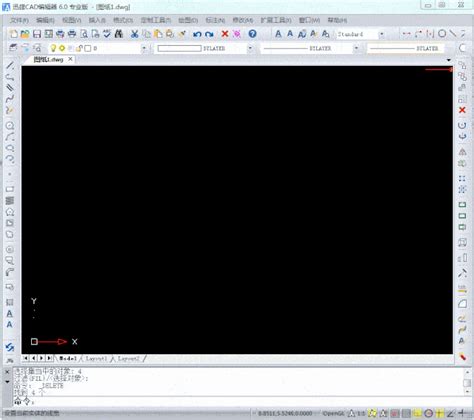Expand the BYLAYER color dropdown arrow
This screenshot has width=474, height=420.
tap(250, 48)
